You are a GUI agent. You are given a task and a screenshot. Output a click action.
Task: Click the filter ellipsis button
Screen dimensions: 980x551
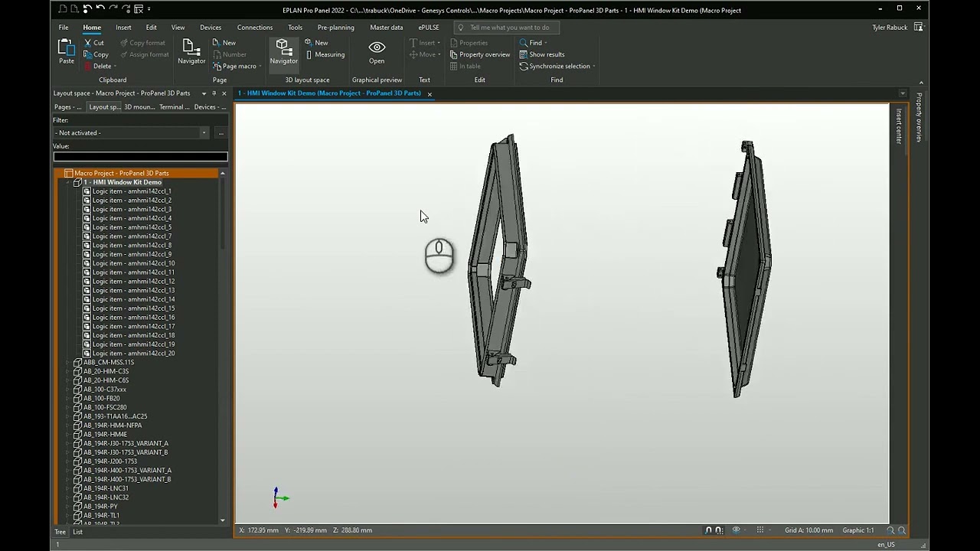pos(220,133)
